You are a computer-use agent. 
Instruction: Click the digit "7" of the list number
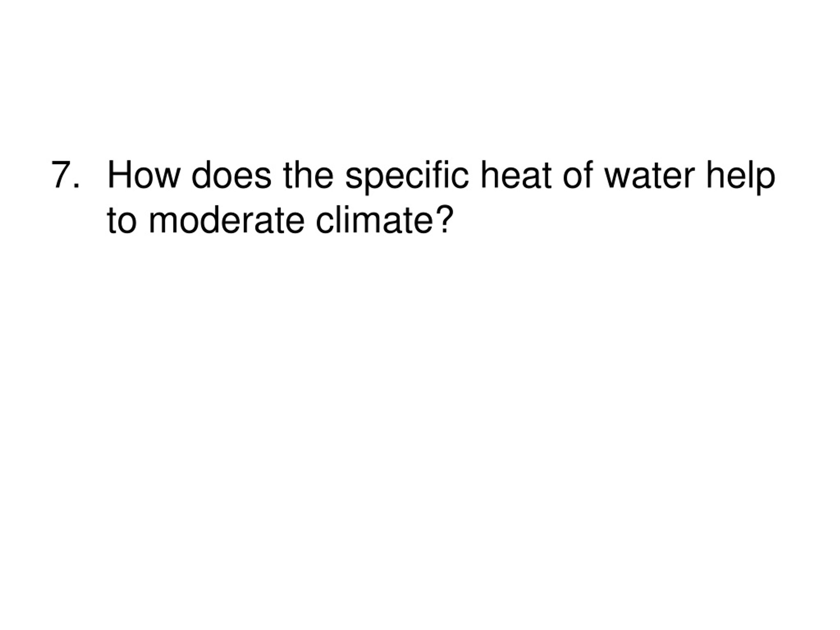click(x=61, y=175)
